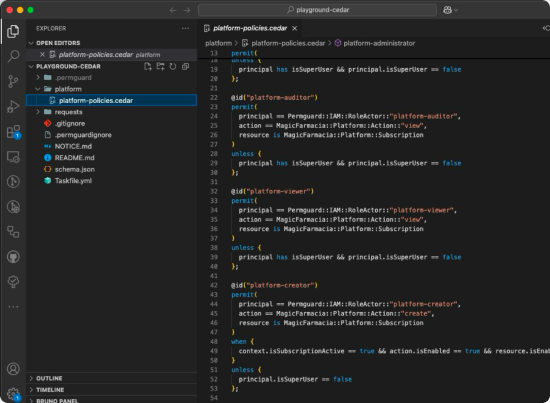Open Run and Debug view
The image size is (550, 403).
(x=13, y=106)
